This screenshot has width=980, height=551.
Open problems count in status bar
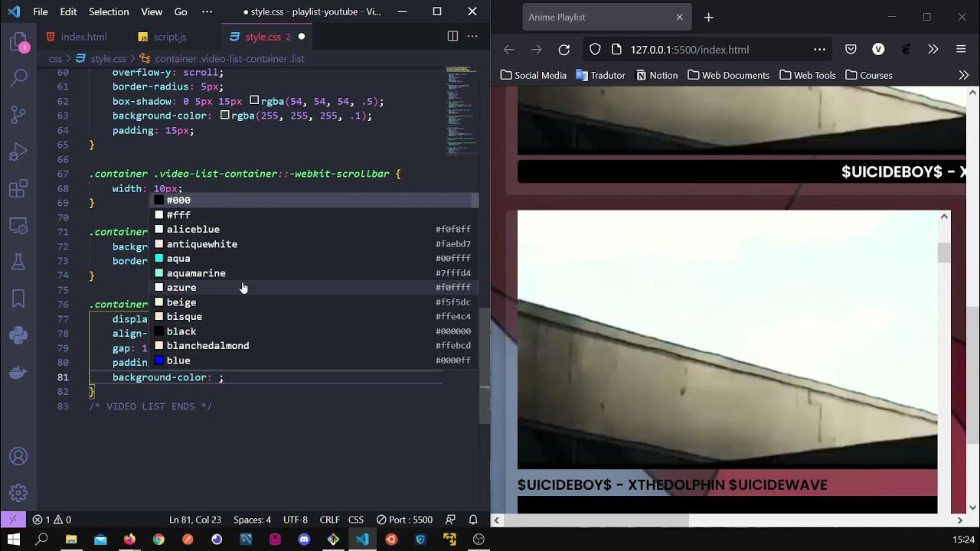coord(52,520)
